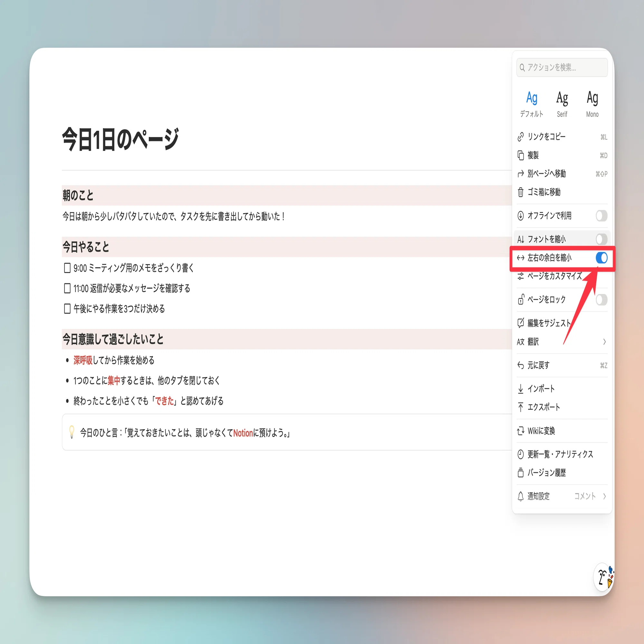Click the lightbulb emoji in the callout
The image size is (644, 644).
point(71,432)
